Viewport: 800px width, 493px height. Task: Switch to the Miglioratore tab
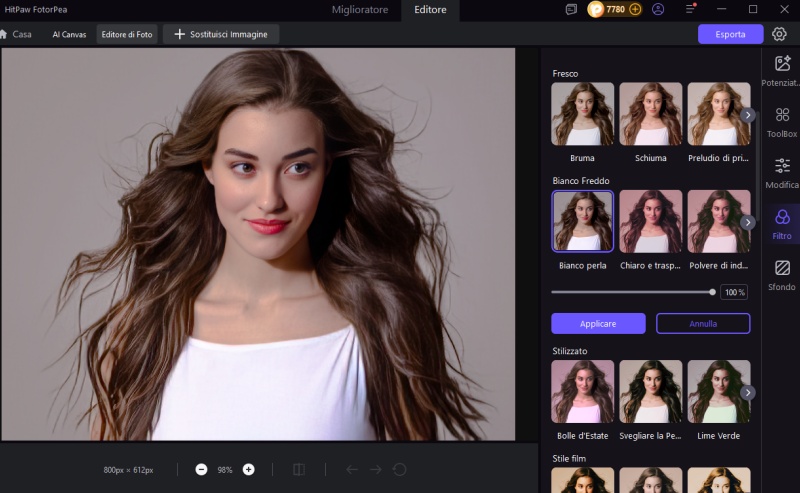point(360,10)
